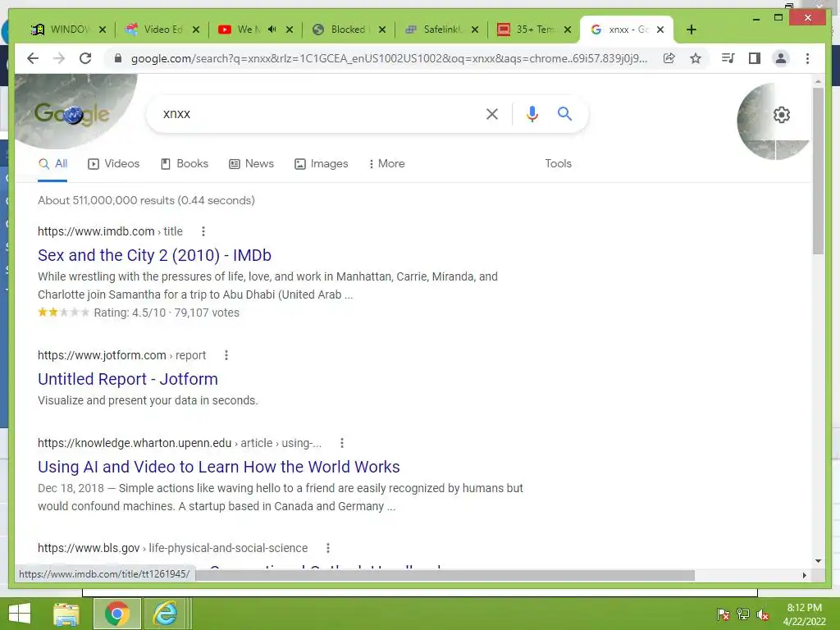Open a new tab with plus button
Viewport: 840px width, 630px height.
pos(692,30)
